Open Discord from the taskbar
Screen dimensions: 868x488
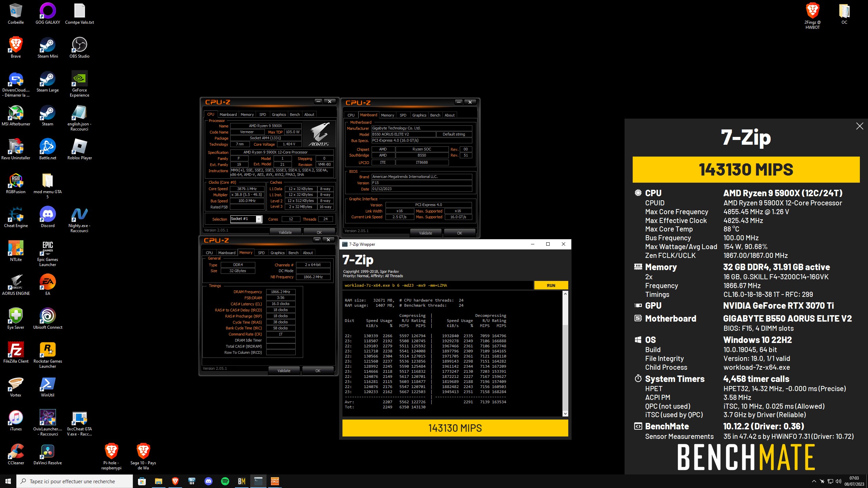click(x=208, y=481)
